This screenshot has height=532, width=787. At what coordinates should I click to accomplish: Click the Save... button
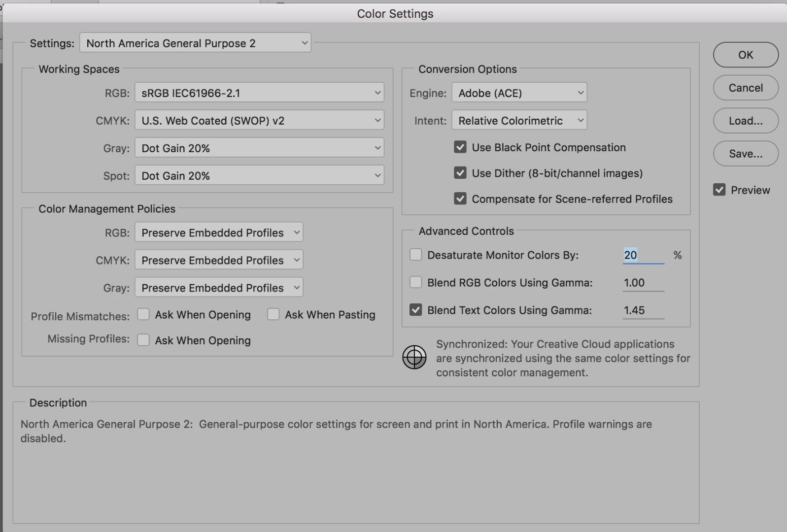click(746, 154)
